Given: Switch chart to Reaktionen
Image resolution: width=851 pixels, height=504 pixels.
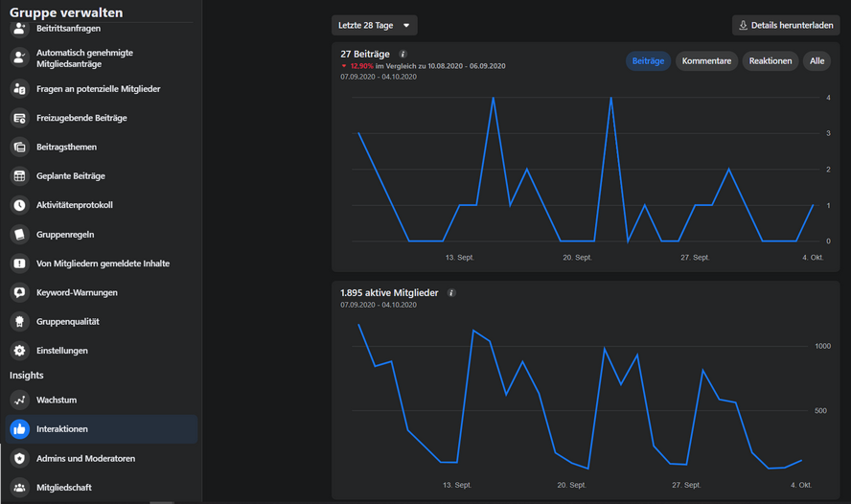Looking at the screenshot, I should (770, 61).
